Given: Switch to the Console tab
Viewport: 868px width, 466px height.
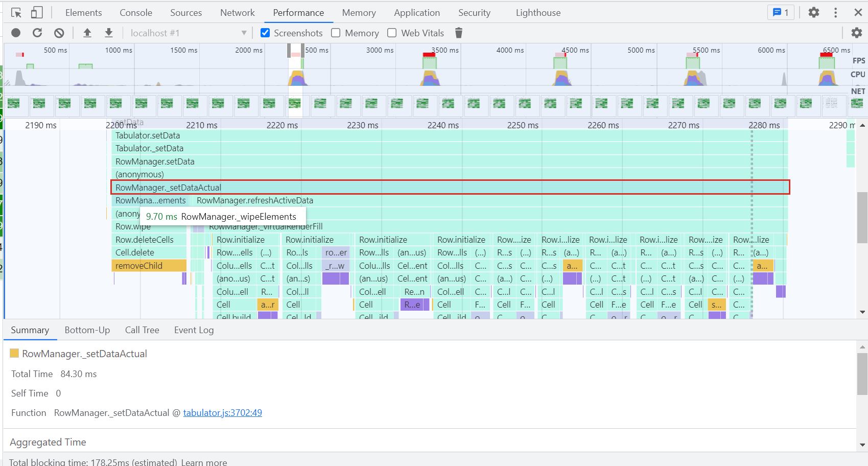Looking at the screenshot, I should [x=136, y=12].
